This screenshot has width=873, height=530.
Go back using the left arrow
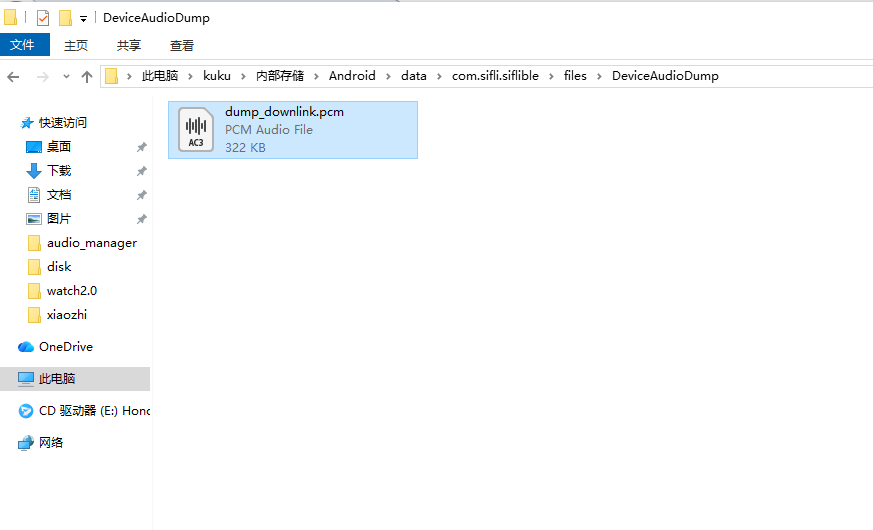click(x=14, y=76)
